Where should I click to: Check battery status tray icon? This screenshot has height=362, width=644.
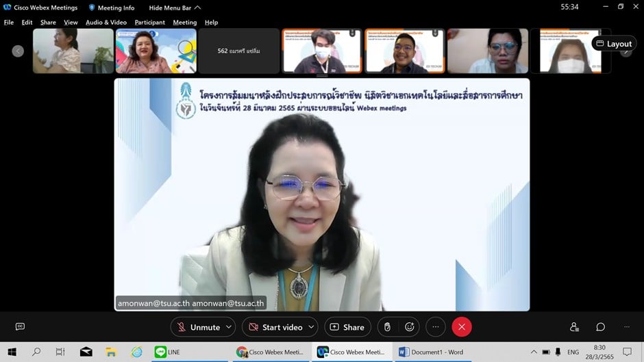[546, 352]
